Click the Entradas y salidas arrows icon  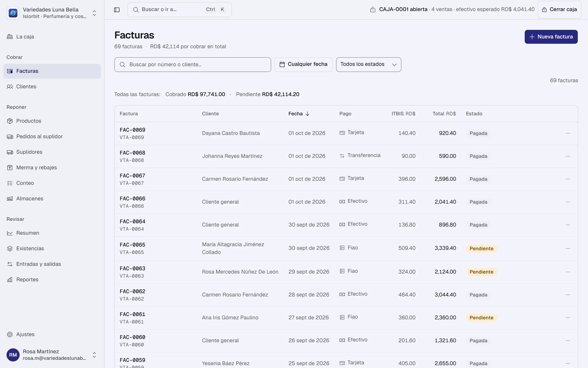pos(10,264)
